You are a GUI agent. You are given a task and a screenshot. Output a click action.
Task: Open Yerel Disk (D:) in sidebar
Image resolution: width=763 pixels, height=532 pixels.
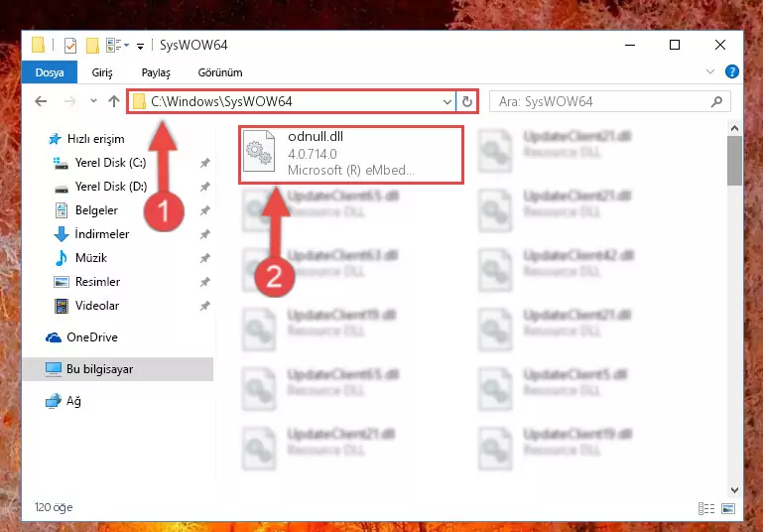100,187
